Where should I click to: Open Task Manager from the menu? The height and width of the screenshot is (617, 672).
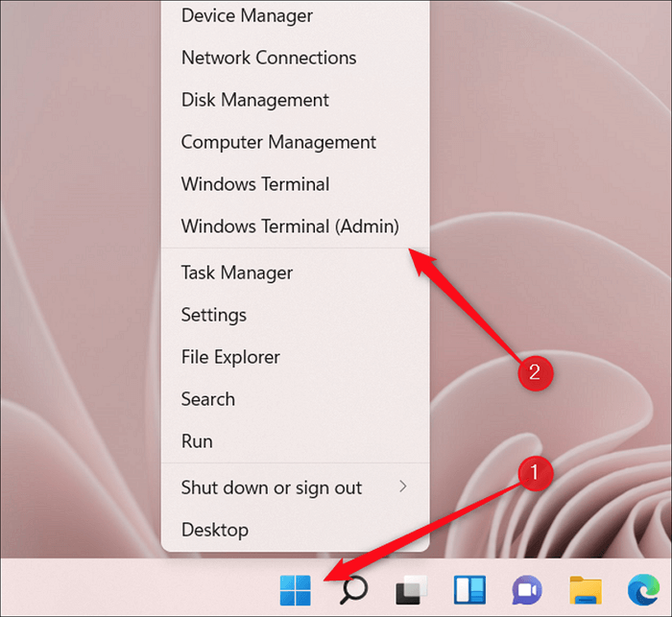236,273
